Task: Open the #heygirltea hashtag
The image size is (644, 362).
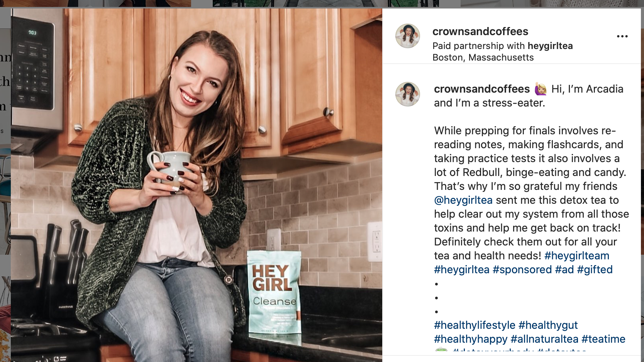Action: click(x=462, y=270)
